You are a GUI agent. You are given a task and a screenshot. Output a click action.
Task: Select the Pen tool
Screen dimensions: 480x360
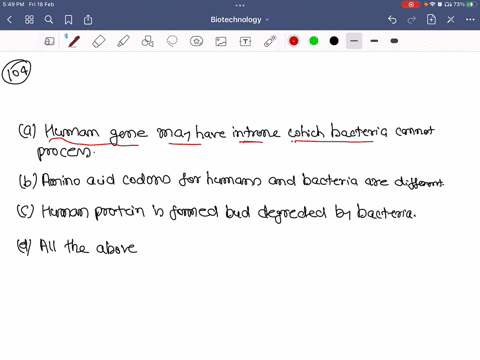tap(74, 41)
